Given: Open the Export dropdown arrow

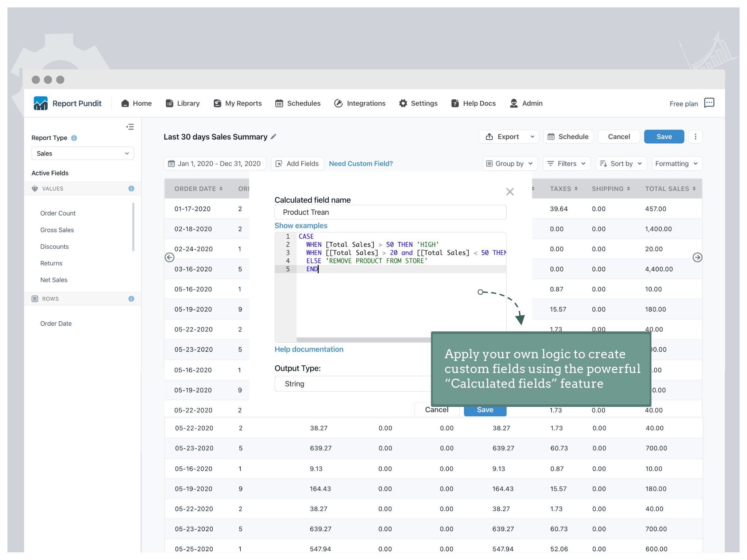Looking at the screenshot, I should (x=532, y=137).
